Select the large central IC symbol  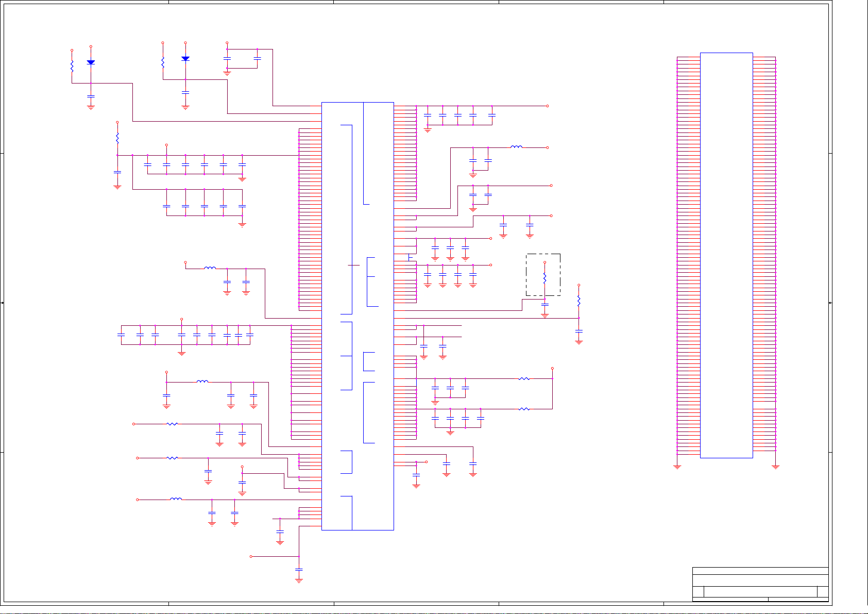coord(358,316)
